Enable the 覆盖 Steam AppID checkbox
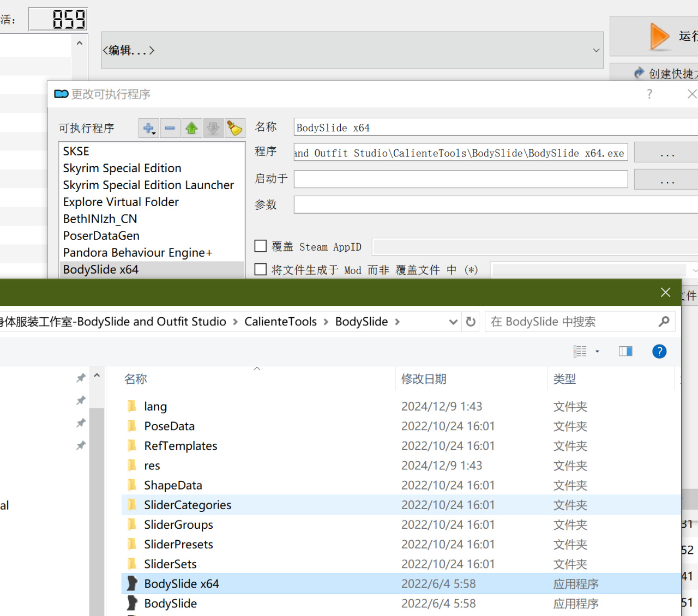Image resolution: width=698 pixels, height=616 pixels. coord(261,246)
